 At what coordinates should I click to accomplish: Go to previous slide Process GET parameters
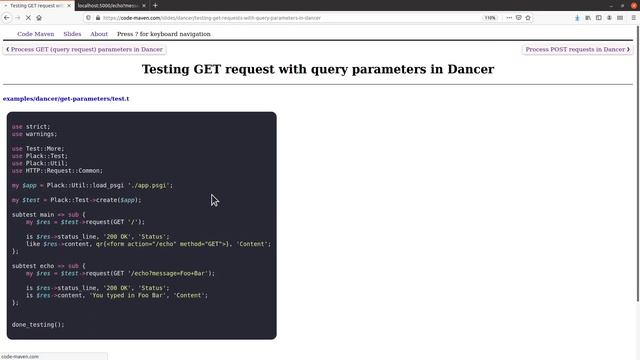(x=84, y=49)
